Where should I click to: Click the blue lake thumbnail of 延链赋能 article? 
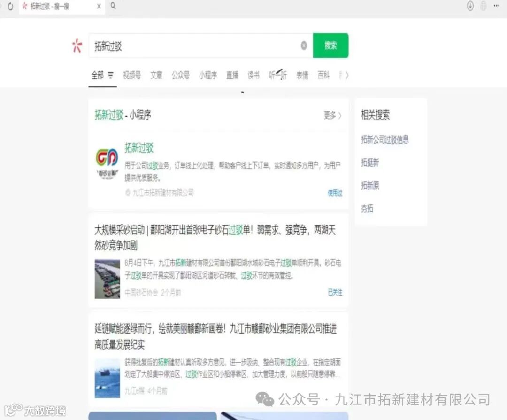click(x=108, y=378)
